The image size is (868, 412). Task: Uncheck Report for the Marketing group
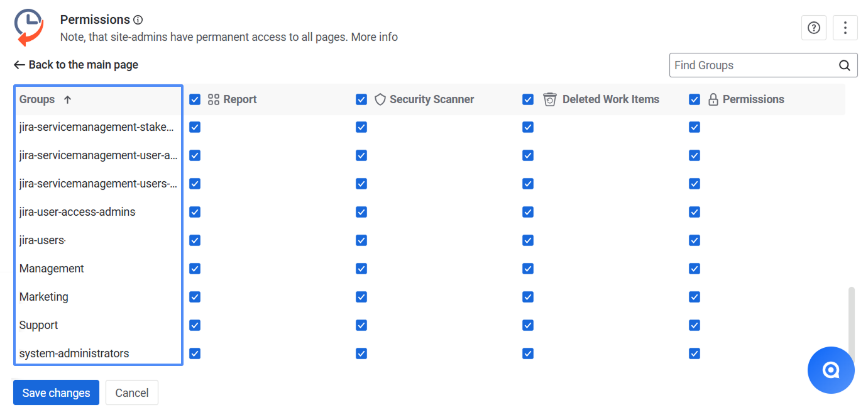click(195, 297)
